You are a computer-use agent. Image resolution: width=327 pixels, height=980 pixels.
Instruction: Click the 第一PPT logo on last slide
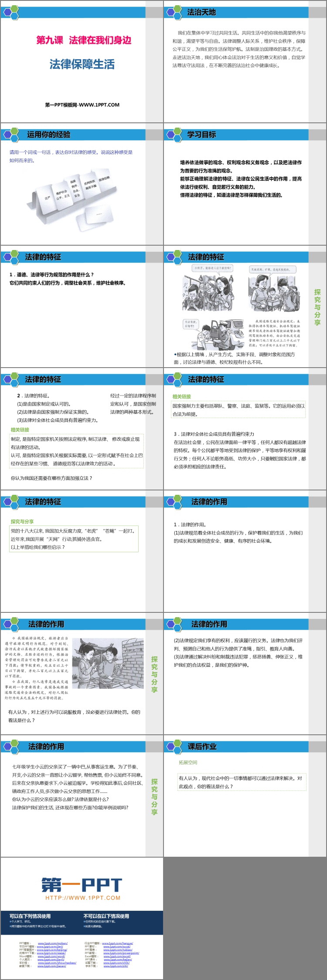pyautogui.click(x=82, y=885)
